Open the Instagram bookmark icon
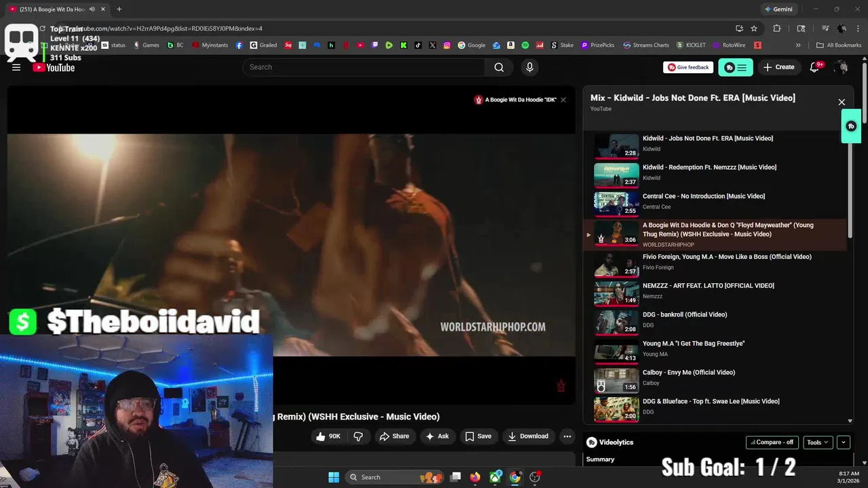The height and width of the screenshot is (488, 868). (447, 45)
